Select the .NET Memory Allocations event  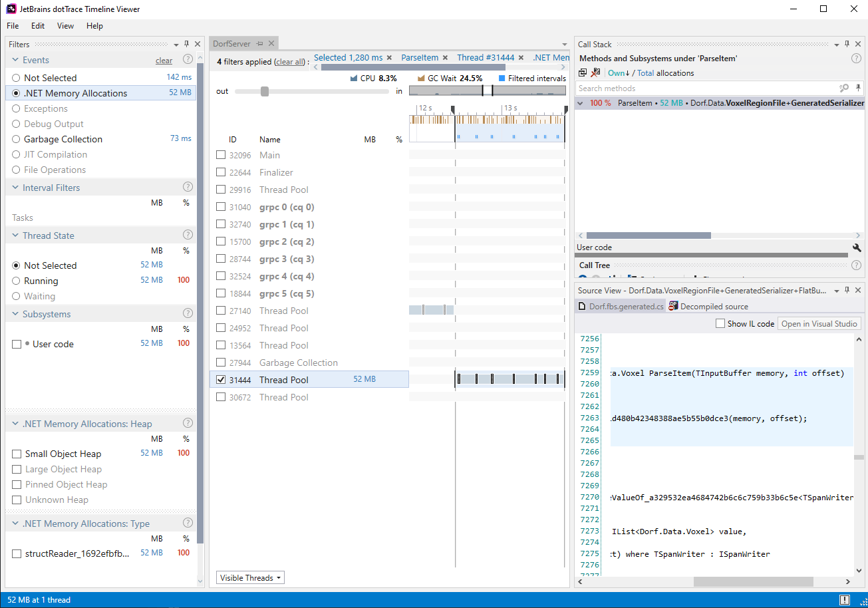point(17,93)
